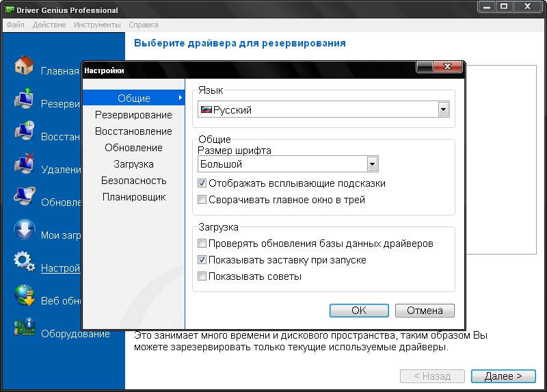Toggle Отображать всплывающие подсказки checkbox
This screenshot has width=547, height=392.
pyautogui.click(x=202, y=183)
